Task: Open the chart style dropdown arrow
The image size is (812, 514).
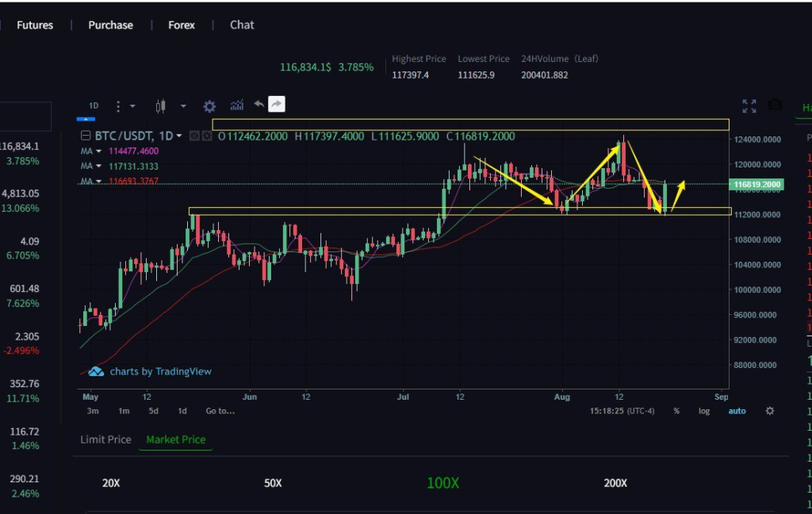Action: point(183,105)
